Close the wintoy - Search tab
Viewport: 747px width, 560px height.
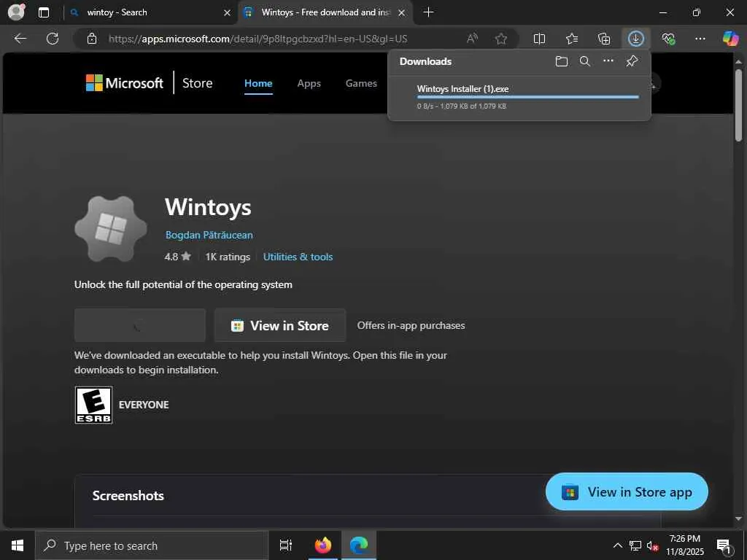click(x=228, y=13)
